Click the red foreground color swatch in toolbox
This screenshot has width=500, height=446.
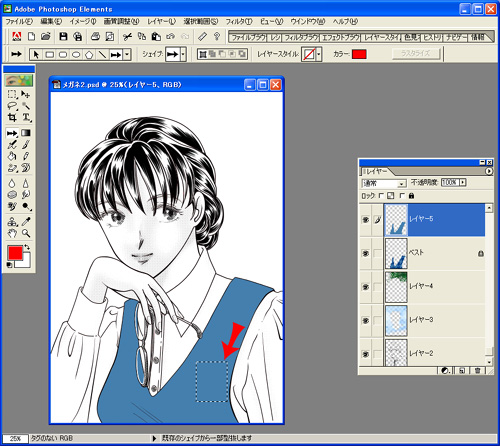(15, 253)
